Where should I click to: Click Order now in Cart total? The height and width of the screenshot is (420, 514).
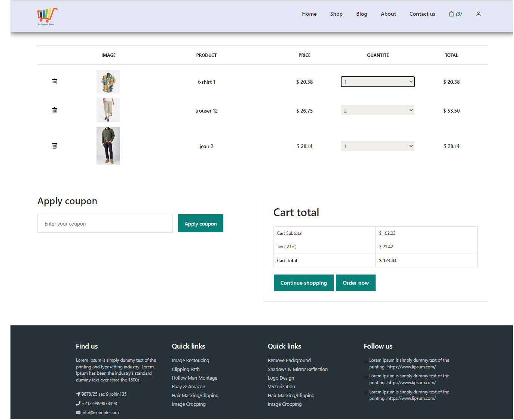click(355, 283)
